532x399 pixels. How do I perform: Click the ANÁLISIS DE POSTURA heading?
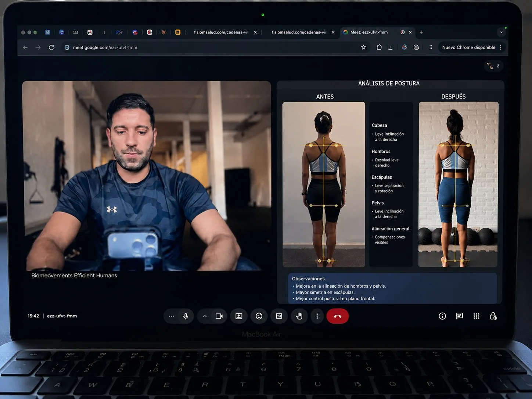389,83
